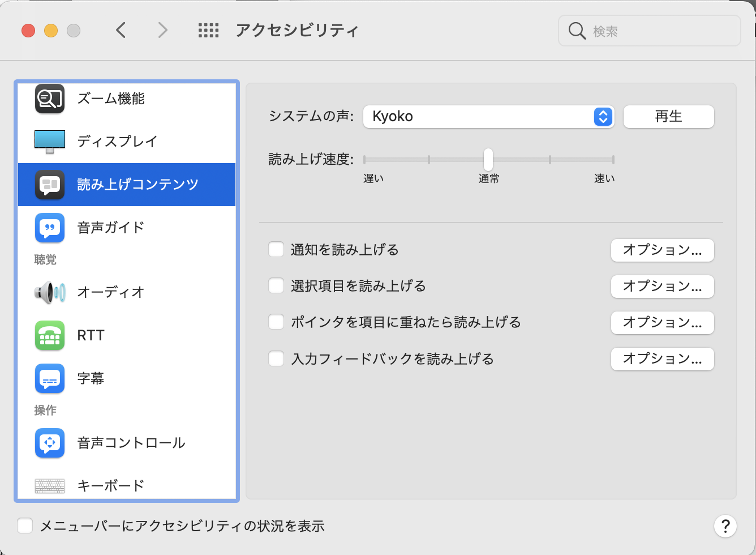Click the オーディオ speaker icon
This screenshot has width=756, height=555.
click(50, 292)
